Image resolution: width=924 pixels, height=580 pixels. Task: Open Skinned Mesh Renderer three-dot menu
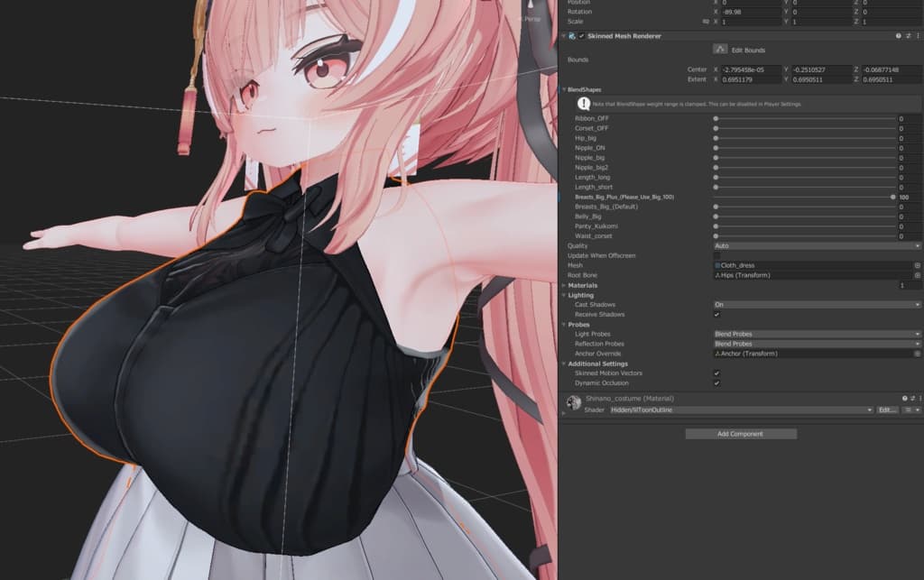point(918,36)
